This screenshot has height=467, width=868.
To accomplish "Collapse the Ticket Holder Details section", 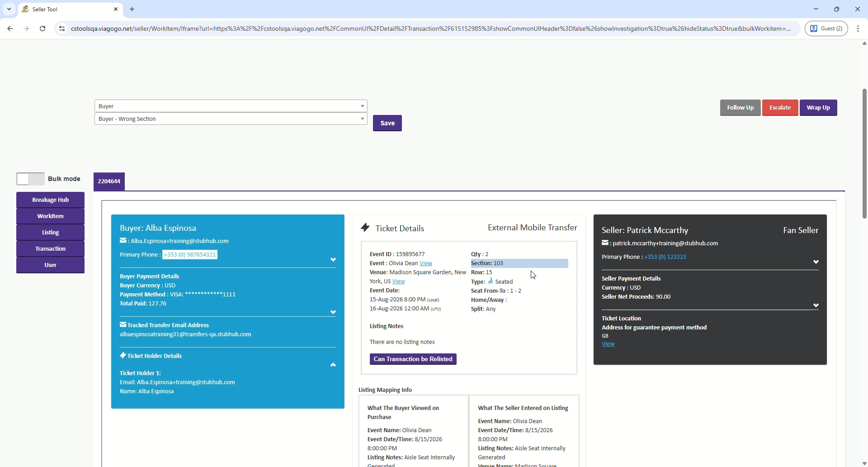I will pyautogui.click(x=333, y=365).
